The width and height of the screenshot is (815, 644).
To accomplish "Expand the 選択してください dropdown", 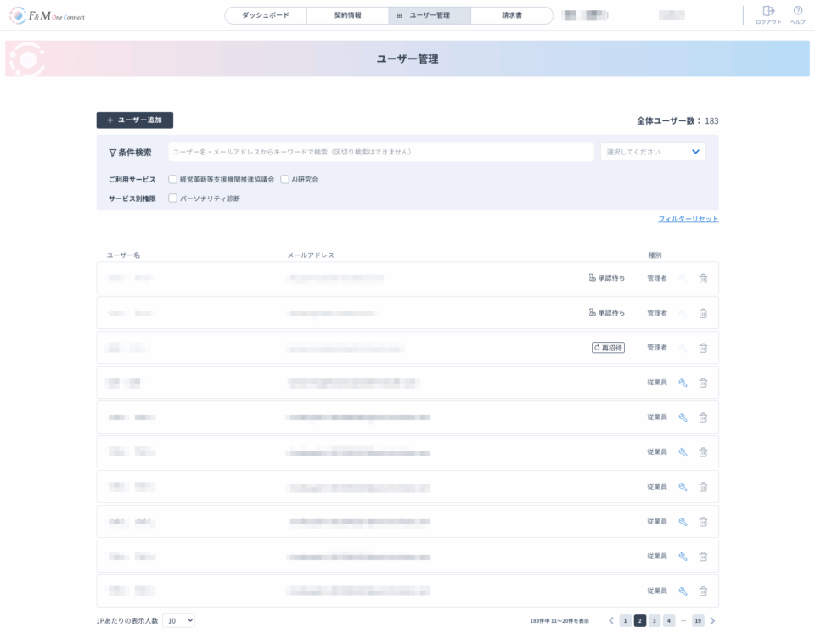I will [652, 152].
